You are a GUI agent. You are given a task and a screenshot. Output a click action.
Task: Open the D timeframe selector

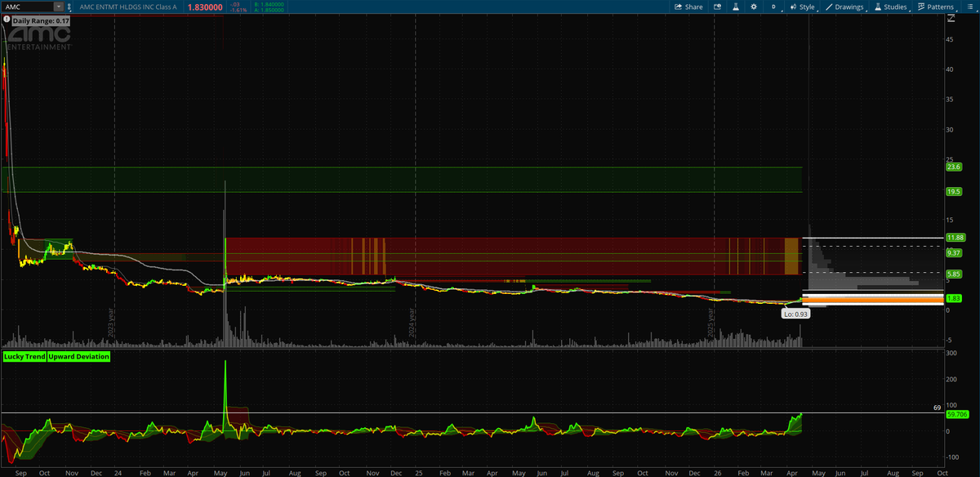pyautogui.click(x=773, y=7)
